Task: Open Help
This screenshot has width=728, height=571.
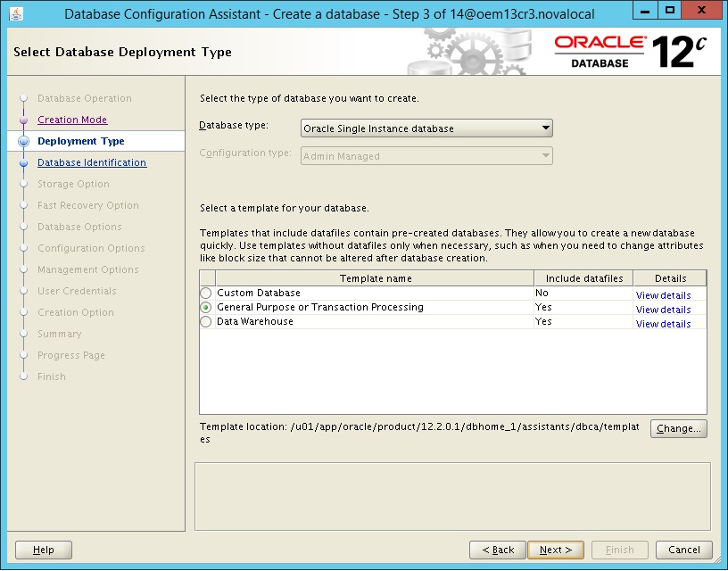Action: coord(44,550)
